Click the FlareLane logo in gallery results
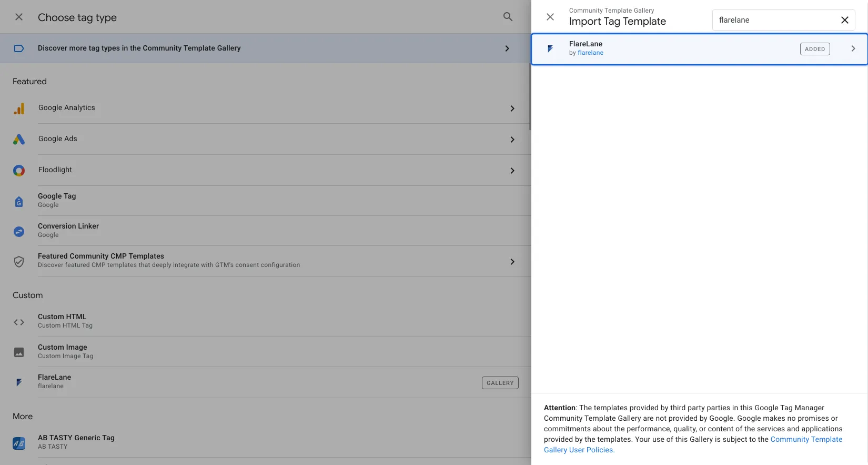This screenshot has height=465, width=868. click(x=550, y=48)
